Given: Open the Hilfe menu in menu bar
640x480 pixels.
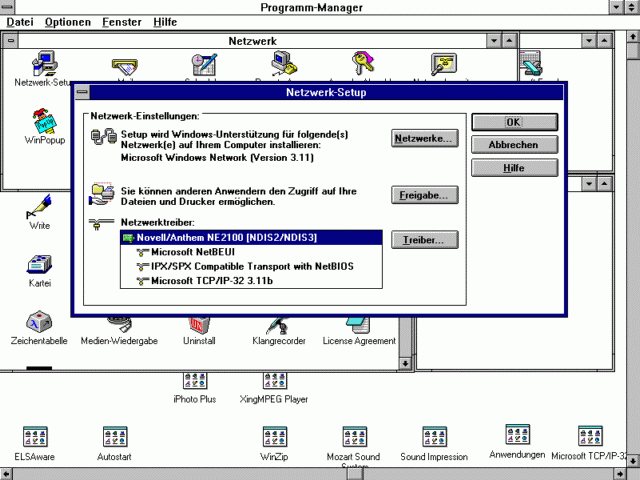Looking at the screenshot, I should pyautogui.click(x=165, y=21).
